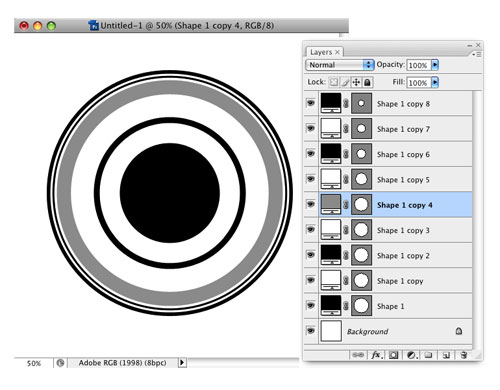Click link icon on Shape 1 copy 3
500x390 pixels.
click(346, 230)
